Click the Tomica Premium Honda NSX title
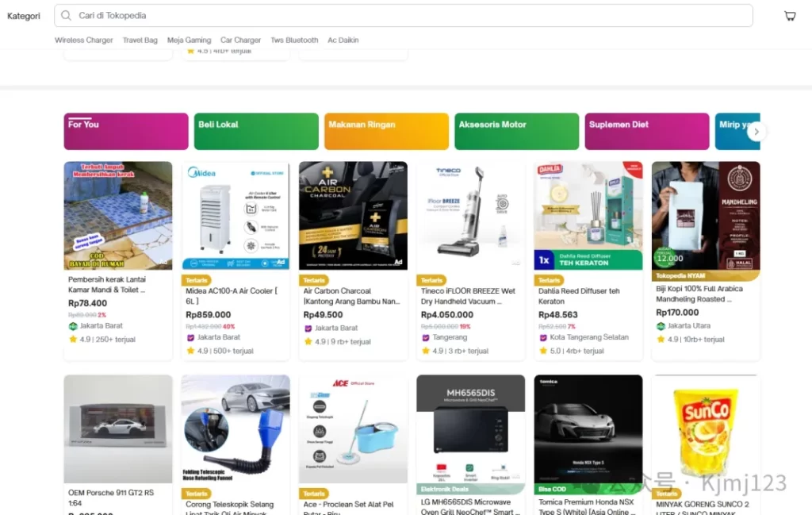 pos(588,506)
